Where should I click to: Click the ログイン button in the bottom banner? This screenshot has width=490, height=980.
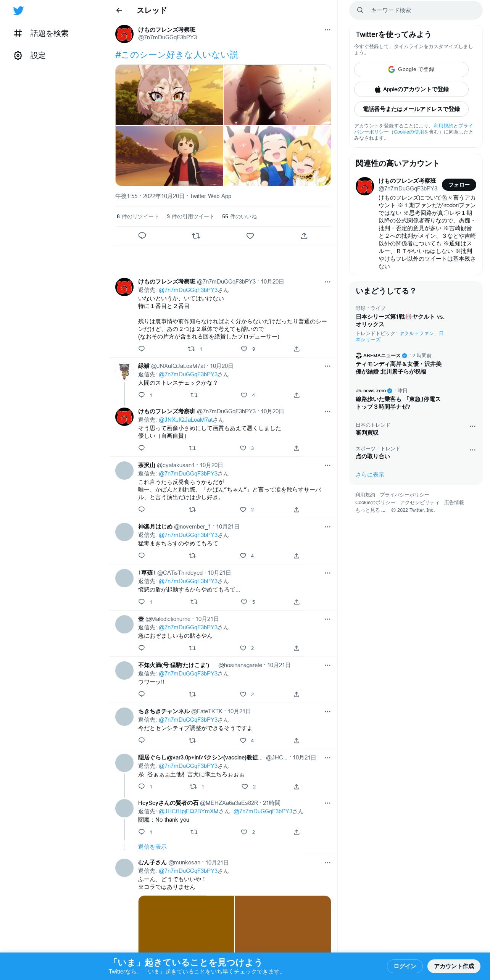tap(405, 966)
